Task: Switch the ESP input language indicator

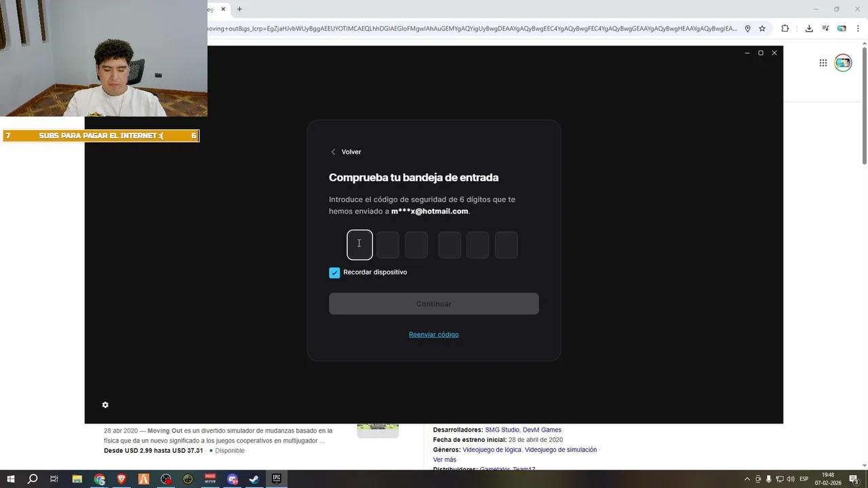Action: tap(804, 479)
